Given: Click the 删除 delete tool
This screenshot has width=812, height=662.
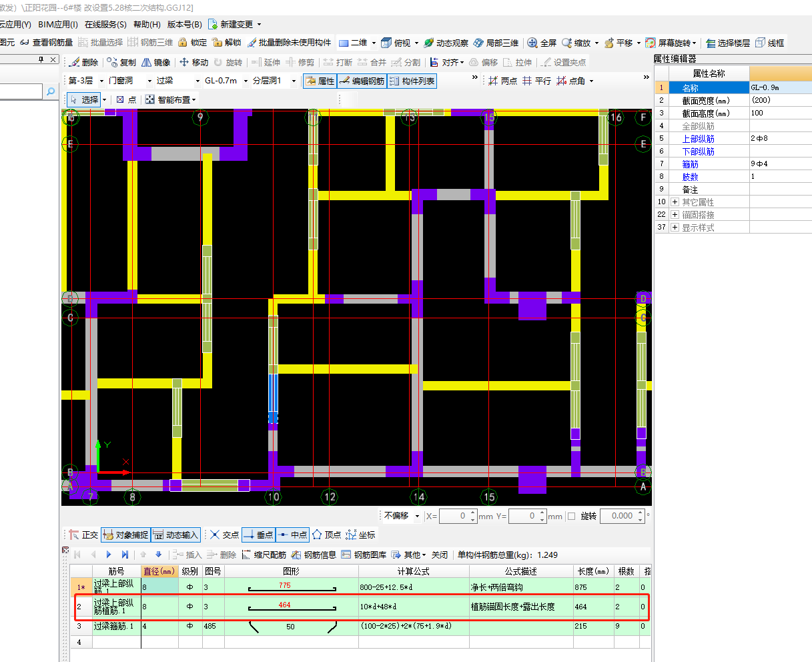Looking at the screenshot, I should [x=83, y=62].
